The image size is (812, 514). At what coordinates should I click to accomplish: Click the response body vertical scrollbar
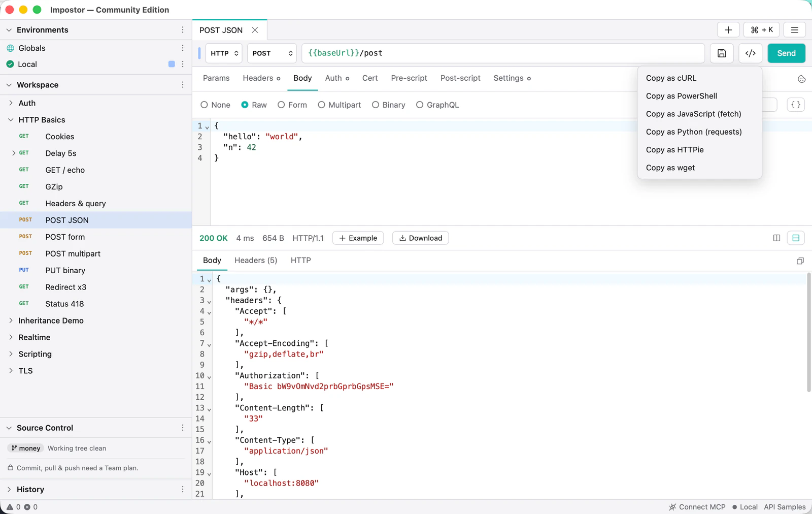[x=808, y=333]
